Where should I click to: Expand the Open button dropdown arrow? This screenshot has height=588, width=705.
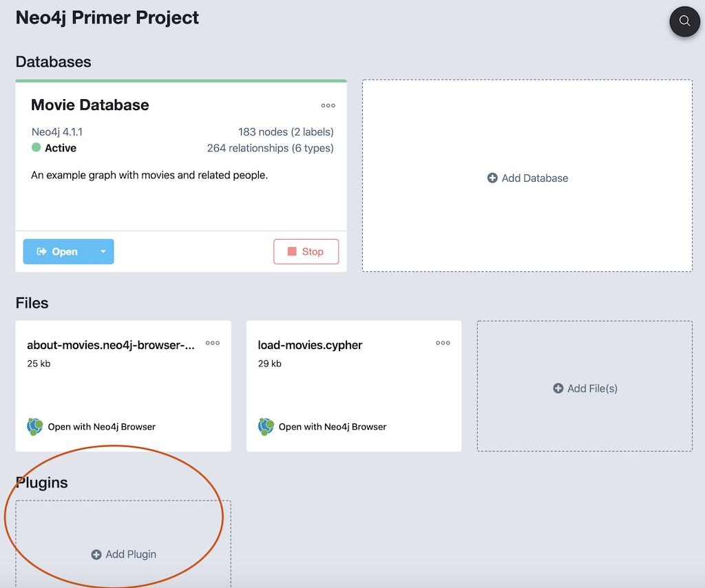coord(103,252)
